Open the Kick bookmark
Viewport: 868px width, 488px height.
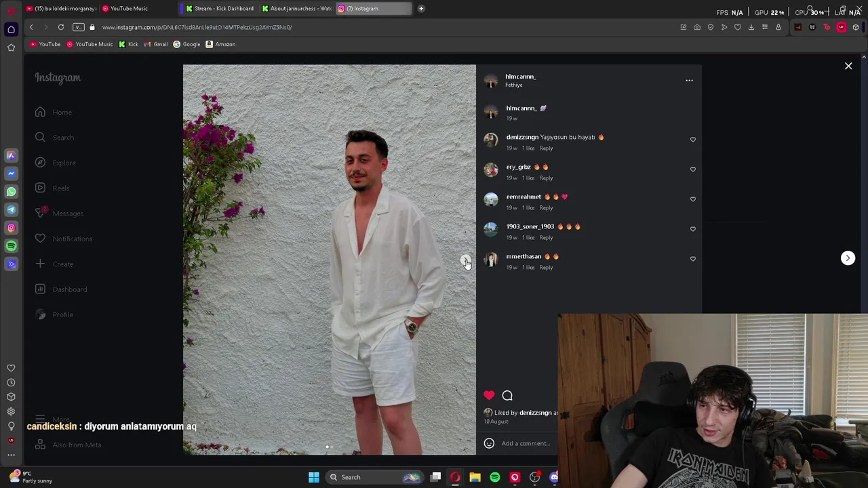[128, 44]
